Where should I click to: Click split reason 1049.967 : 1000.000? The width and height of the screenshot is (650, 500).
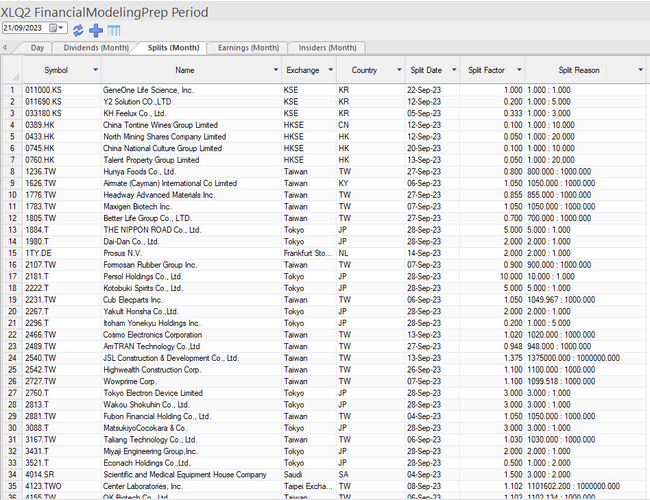pyautogui.click(x=585, y=300)
